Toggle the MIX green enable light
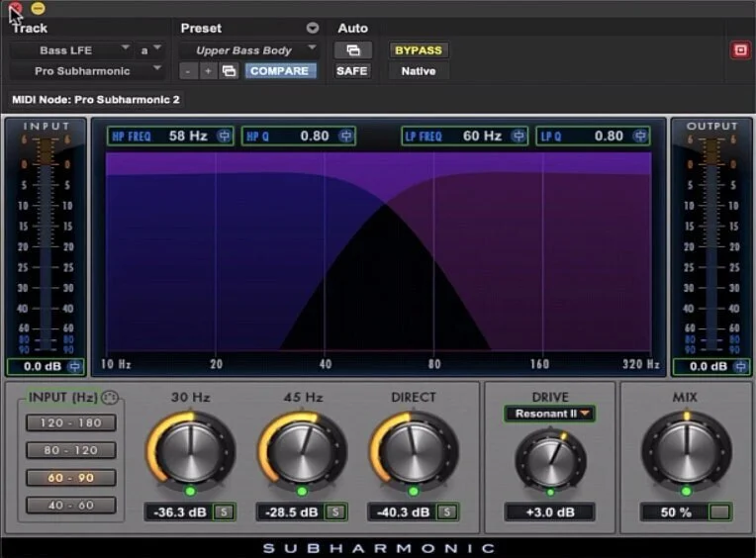This screenshot has width=756, height=558. tap(686, 491)
